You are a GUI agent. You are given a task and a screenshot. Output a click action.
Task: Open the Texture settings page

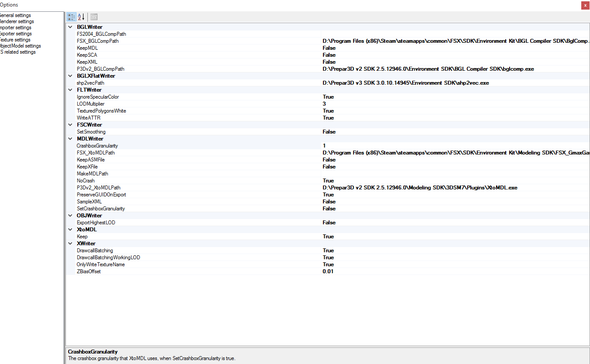click(14, 39)
